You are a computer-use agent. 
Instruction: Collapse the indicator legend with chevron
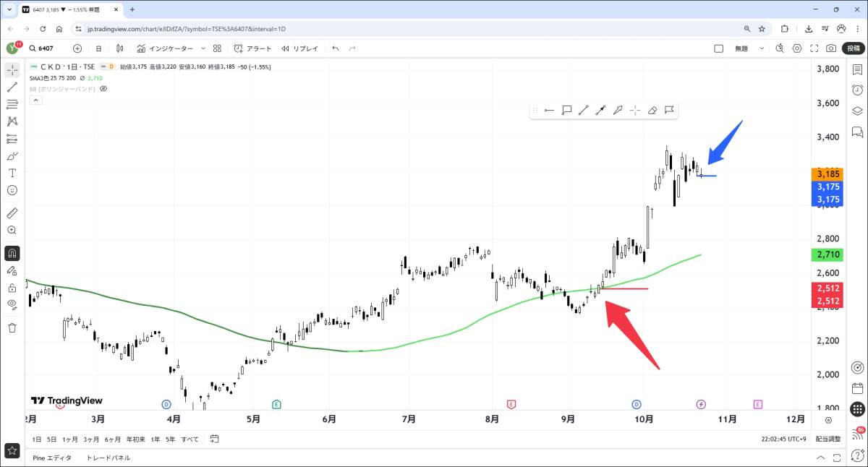tap(35, 100)
